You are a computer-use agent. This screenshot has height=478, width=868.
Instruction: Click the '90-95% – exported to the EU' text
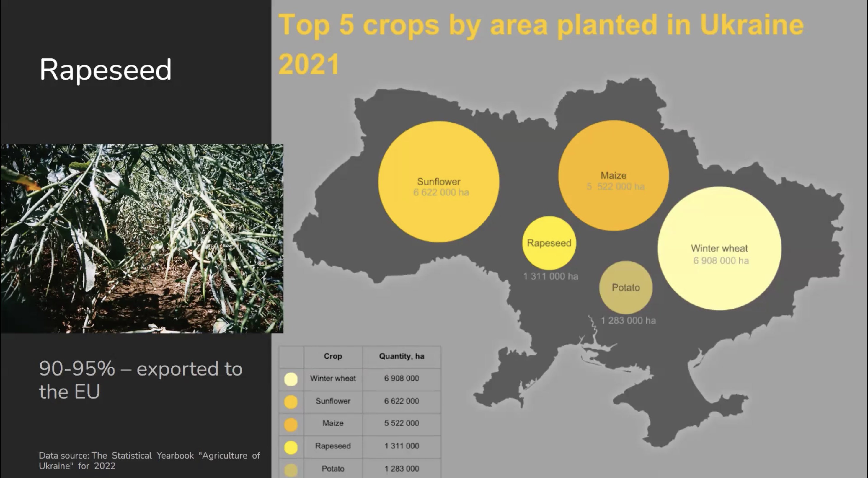(141, 380)
